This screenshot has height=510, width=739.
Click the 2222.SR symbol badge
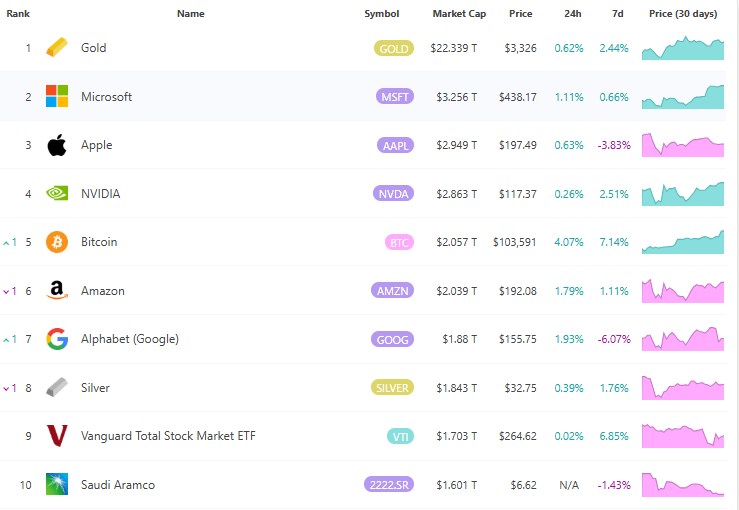389,485
